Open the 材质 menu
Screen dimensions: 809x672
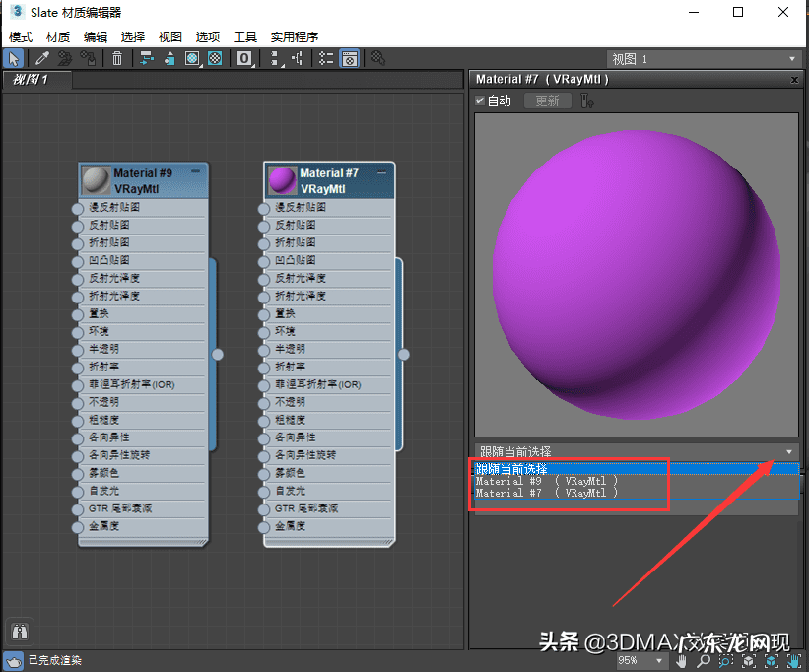click(58, 36)
